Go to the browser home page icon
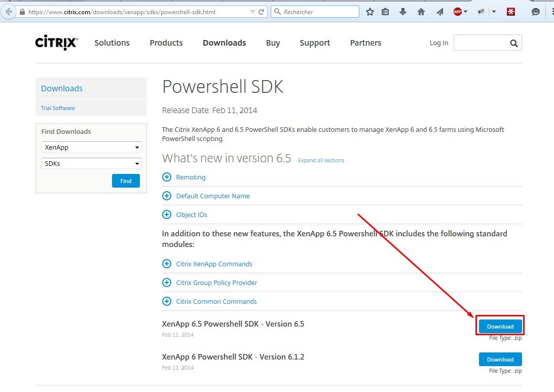The width and height of the screenshot is (554, 392). tap(421, 12)
